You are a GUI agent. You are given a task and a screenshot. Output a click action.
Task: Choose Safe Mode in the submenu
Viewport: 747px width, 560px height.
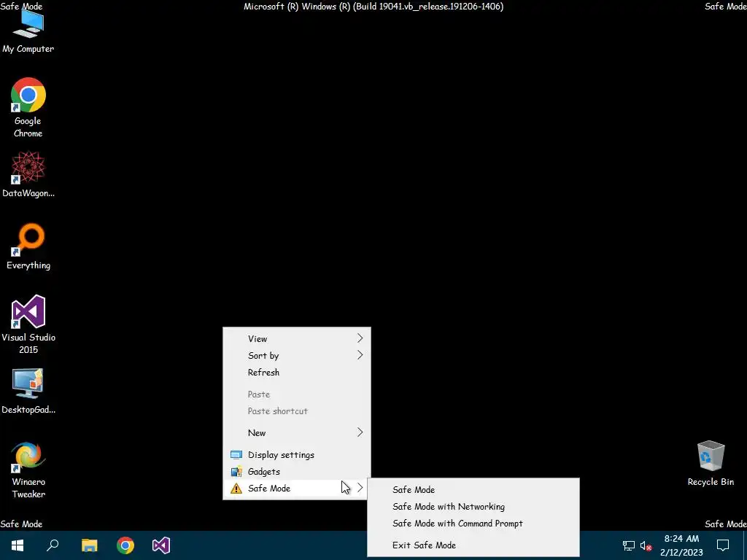473,489
